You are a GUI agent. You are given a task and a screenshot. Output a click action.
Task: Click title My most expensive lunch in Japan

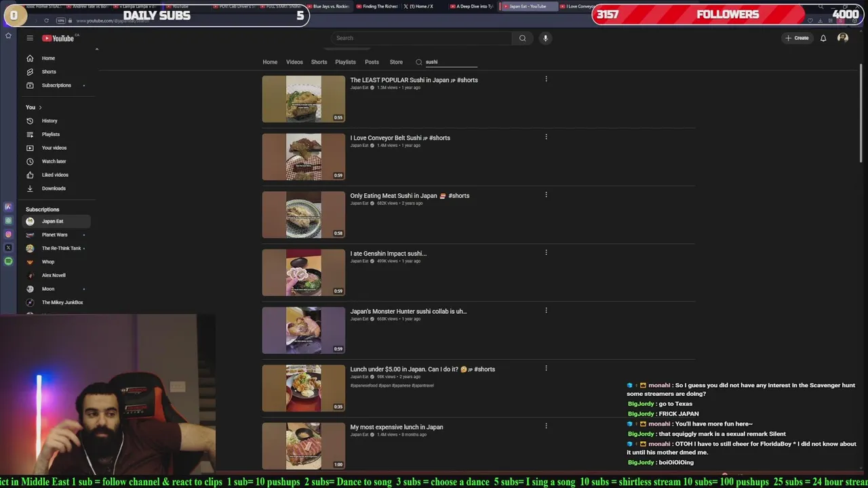click(397, 427)
